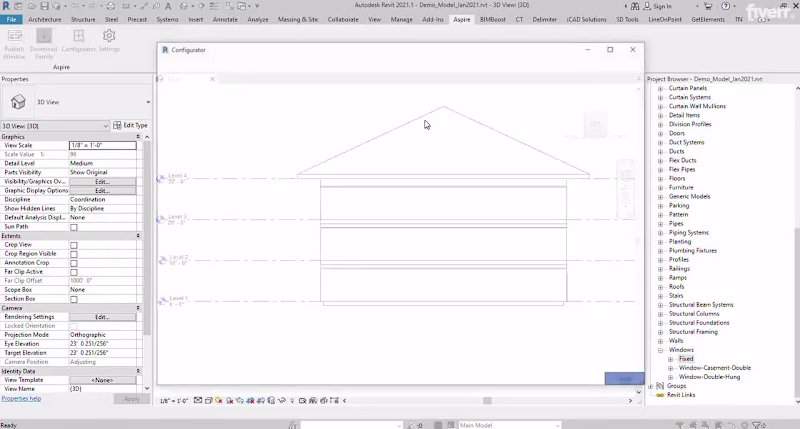Viewport: 800px width, 429px height.
Task: Expand the Fixed window family
Action: point(671,360)
